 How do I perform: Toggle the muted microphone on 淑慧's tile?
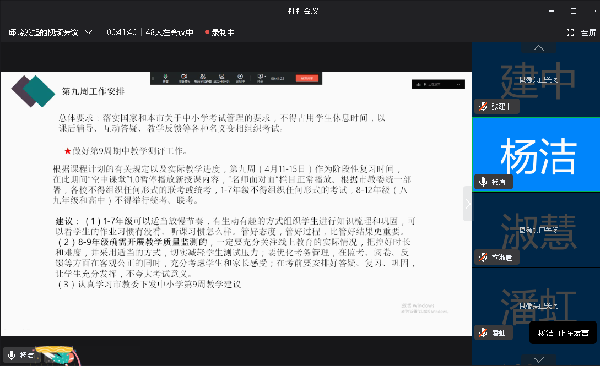click(x=483, y=257)
